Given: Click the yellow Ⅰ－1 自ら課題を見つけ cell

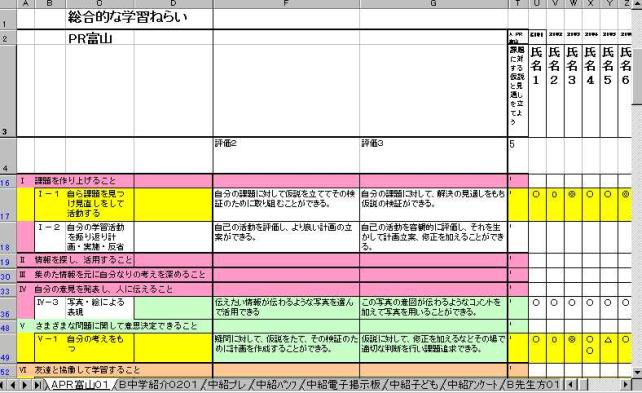Looking at the screenshot, I should [84, 204].
